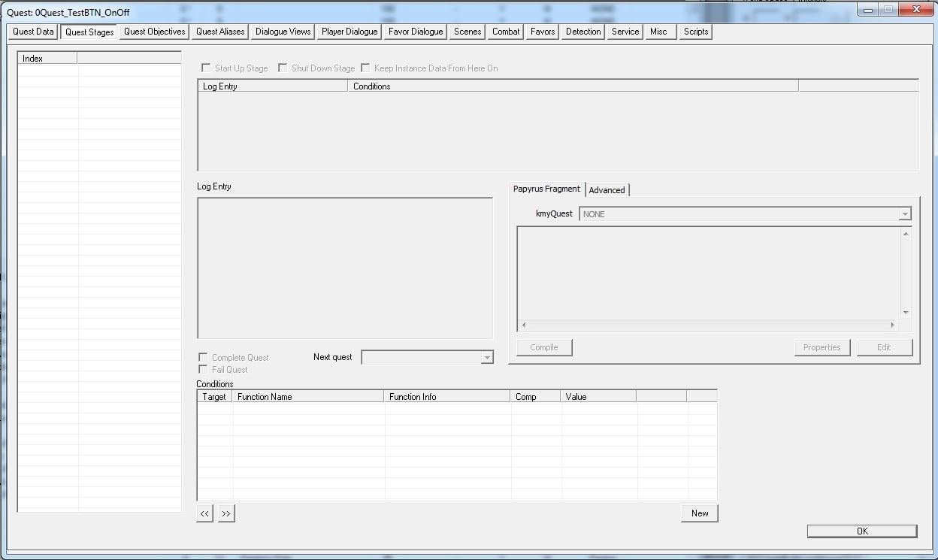Open the Quest Aliases tab
This screenshot has width=938, height=560.
(220, 32)
